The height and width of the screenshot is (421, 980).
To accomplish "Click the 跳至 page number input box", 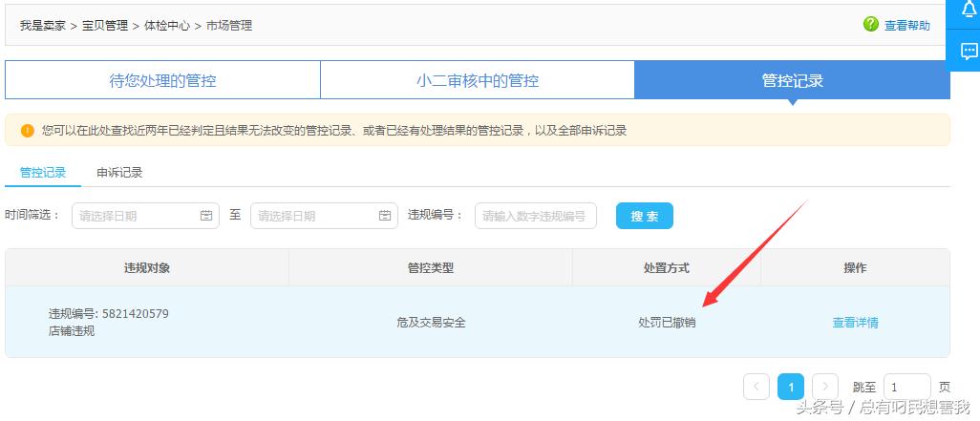I will click(x=906, y=387).
